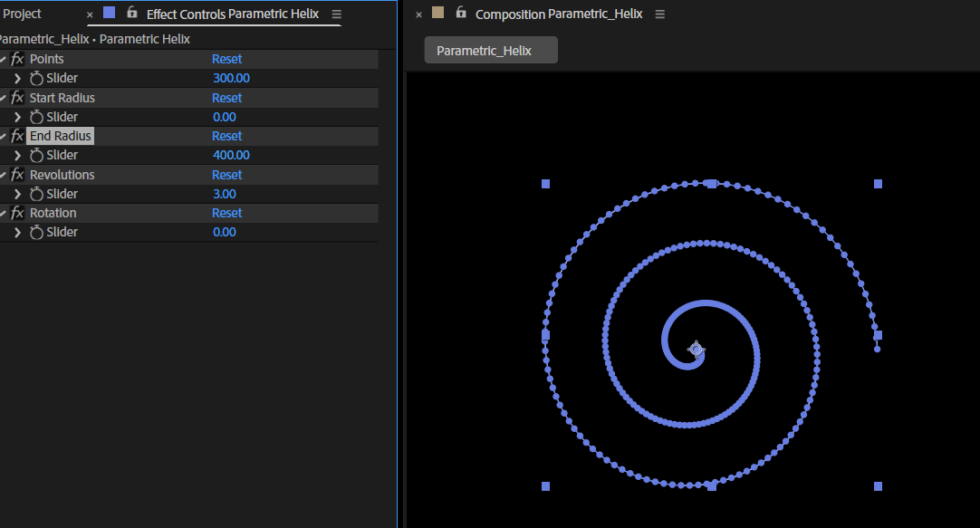Expand the End Radius Slider property
The width and height of the screenshot is (980, 528).
pos(17,156)
